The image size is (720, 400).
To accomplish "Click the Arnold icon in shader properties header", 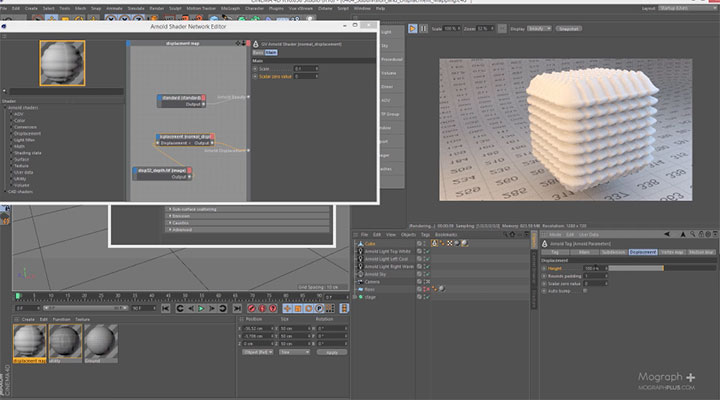I will 256,44.
